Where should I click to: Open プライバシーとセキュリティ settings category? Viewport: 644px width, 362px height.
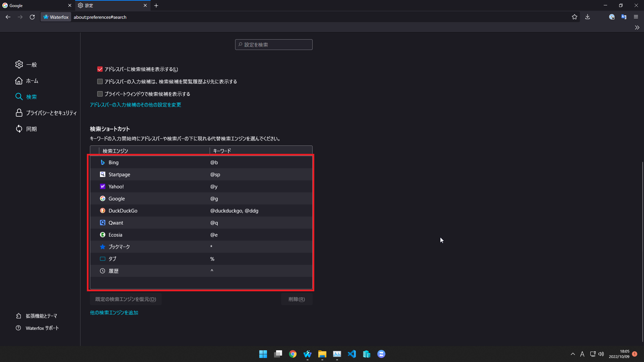pyautogui.click(x=46, y=113)
